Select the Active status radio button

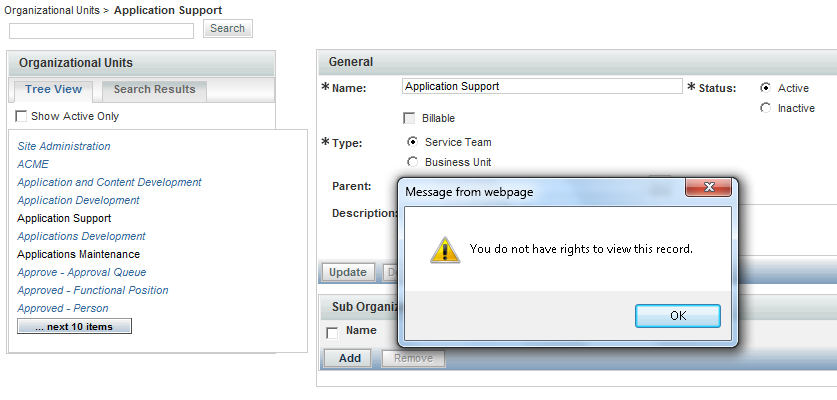(765, 88)
